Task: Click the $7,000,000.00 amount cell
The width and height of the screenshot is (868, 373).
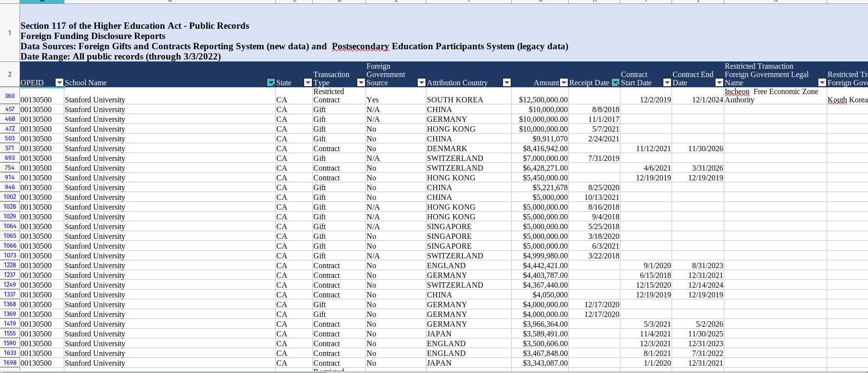Action: 540,158
